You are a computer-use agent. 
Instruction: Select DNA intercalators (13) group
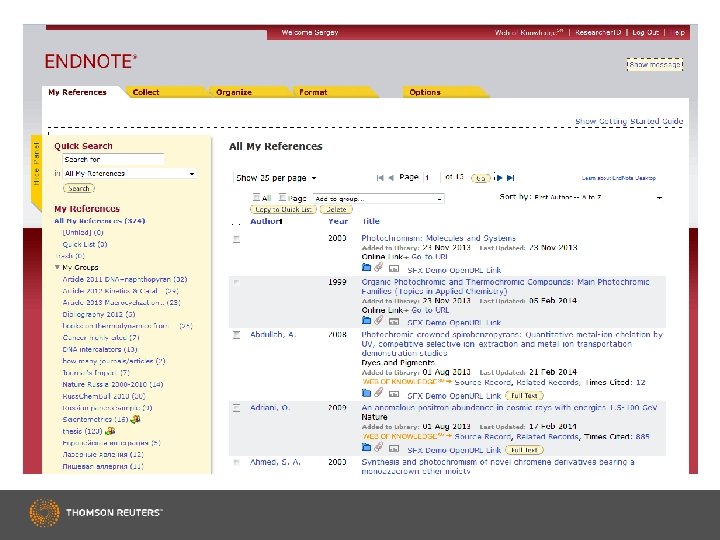tap(100, 349)
